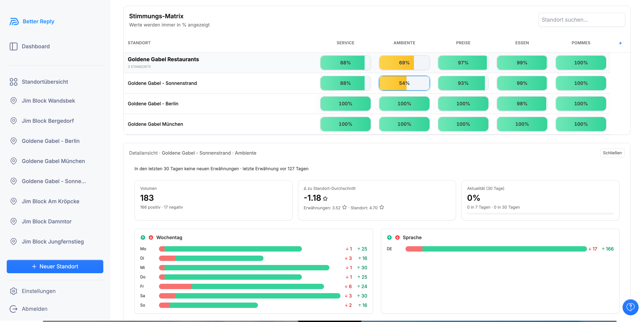Open Goldene Gabel München in sidebar

pyautogui.click(x=53, y=161)
